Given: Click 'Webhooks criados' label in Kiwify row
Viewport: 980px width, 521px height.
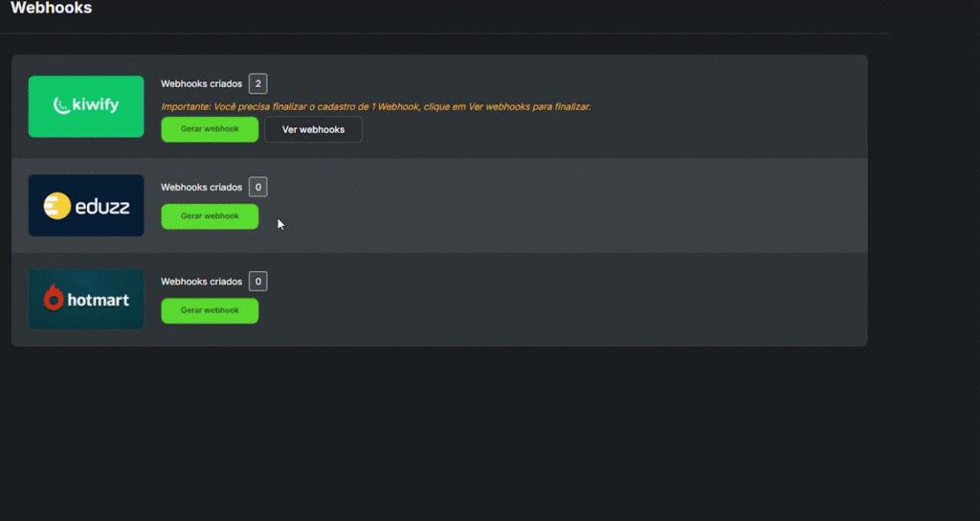Looking at the screenshot, I should point(201,84).
